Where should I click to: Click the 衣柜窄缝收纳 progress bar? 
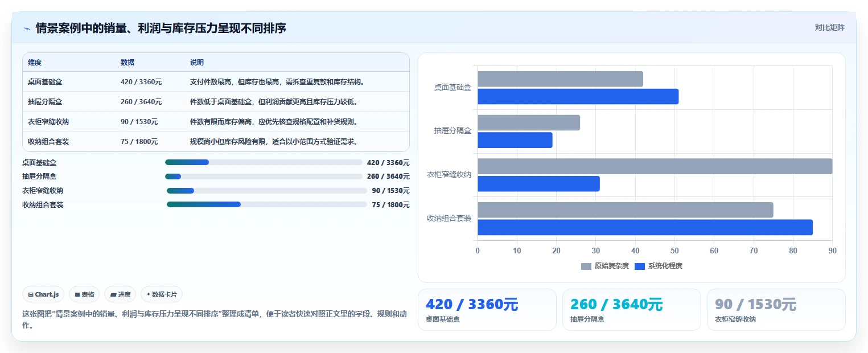(267, 191)
